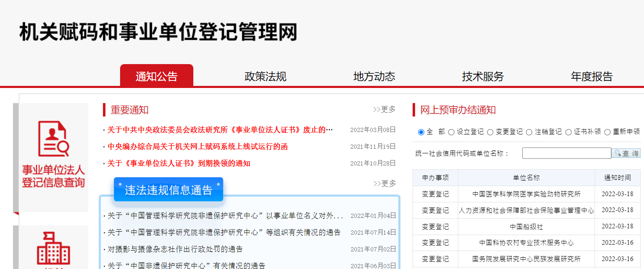Switch to the 年度报告 tab
Viewport: 644px width, 269px height.
tap(592, 76)
